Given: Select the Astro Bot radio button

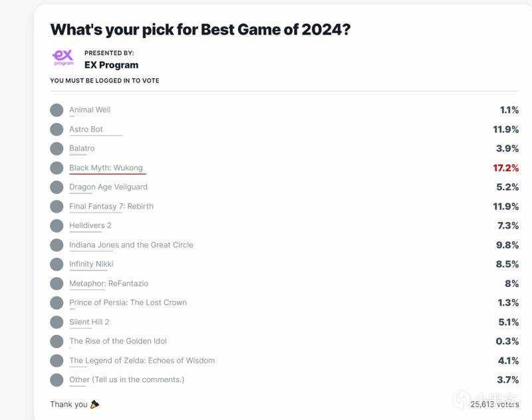Looking at the screenshot, I should tap(57, 129).
